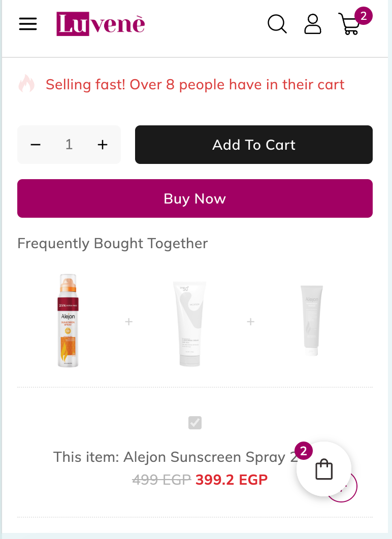Select the faded Alejon tube thumbnail

pyautogui.click(x=311, y=321)
